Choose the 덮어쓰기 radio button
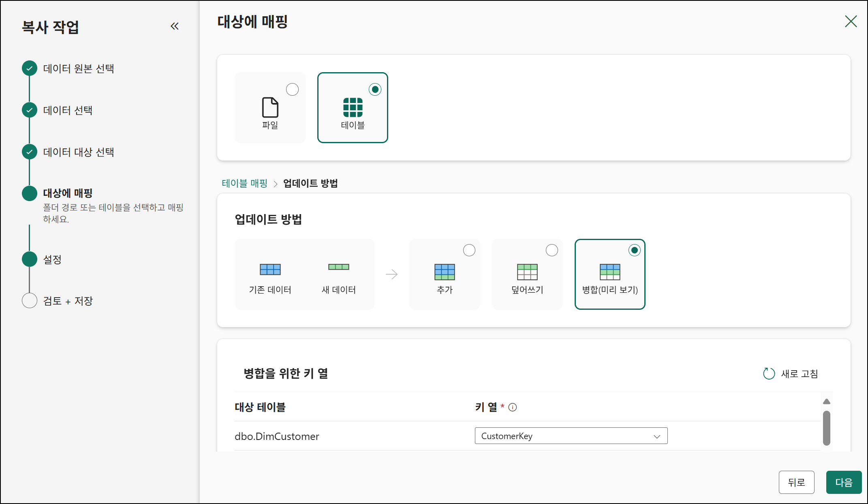The height and width of the screenshot is (504, 868). click(x=552, y=250)
